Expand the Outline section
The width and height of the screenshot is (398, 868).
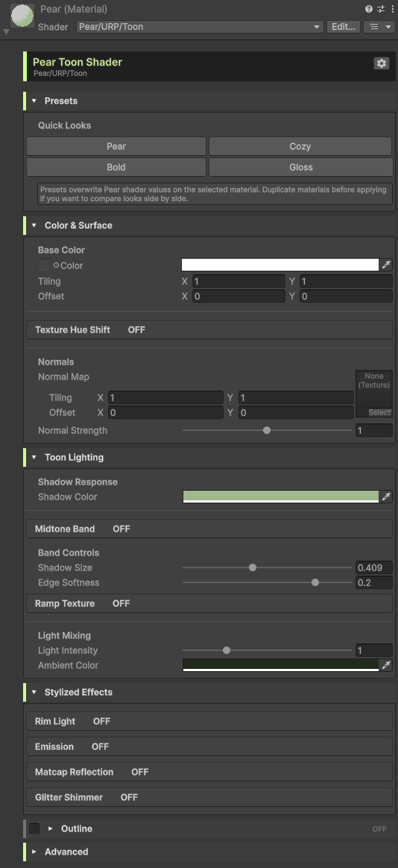51,828
